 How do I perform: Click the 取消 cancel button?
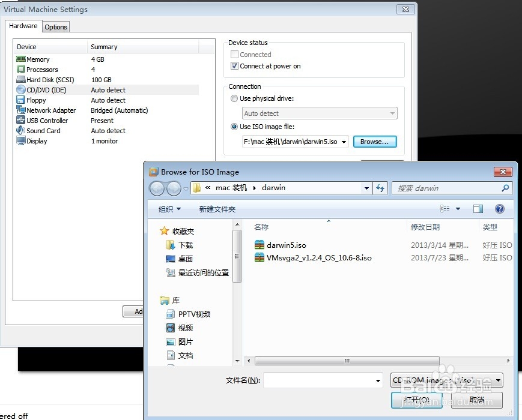tap(477, 400)
